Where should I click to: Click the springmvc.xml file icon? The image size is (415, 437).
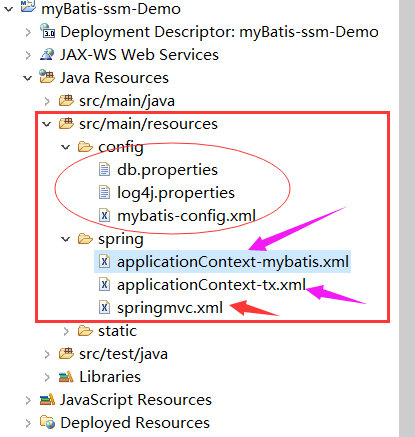[104, 307]
